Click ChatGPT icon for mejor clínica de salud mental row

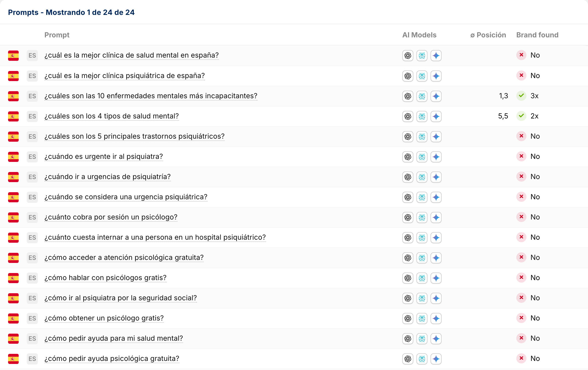click(x=408, y=56)
